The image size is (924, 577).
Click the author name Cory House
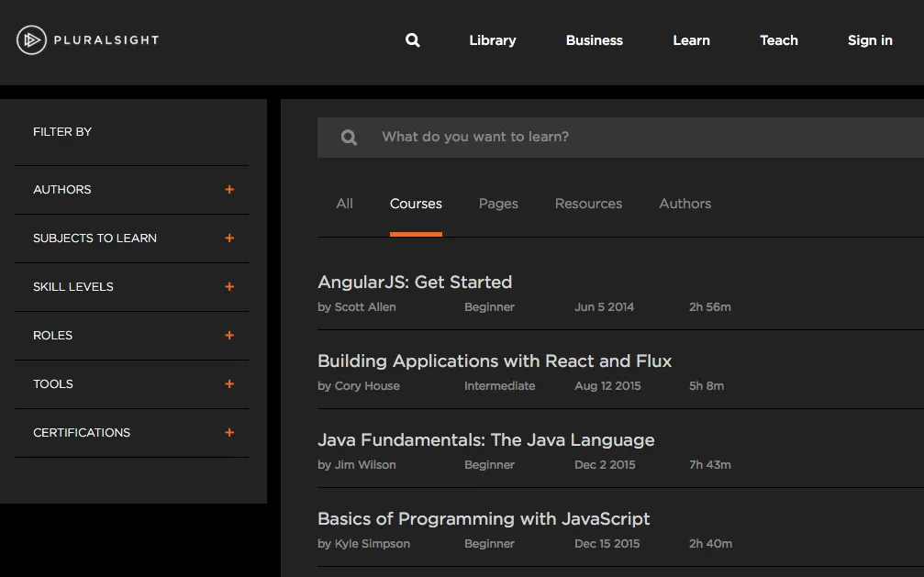366,386
